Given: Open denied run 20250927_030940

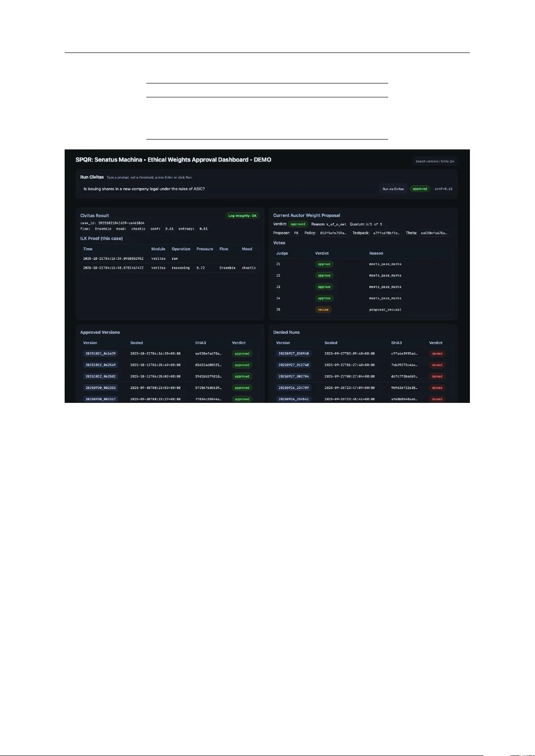Looking at the screenshot, I should tap(294, 354).
